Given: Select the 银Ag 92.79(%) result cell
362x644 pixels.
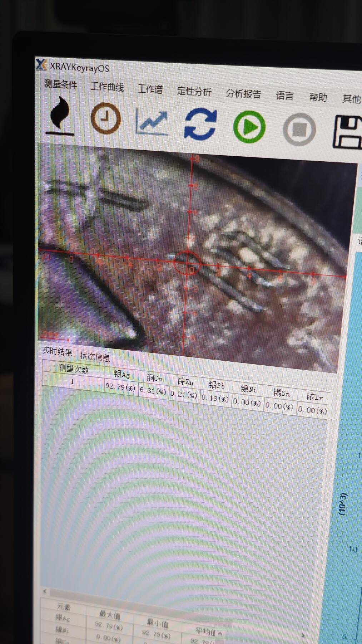Looking at the screenshot, I should (120, 387).
